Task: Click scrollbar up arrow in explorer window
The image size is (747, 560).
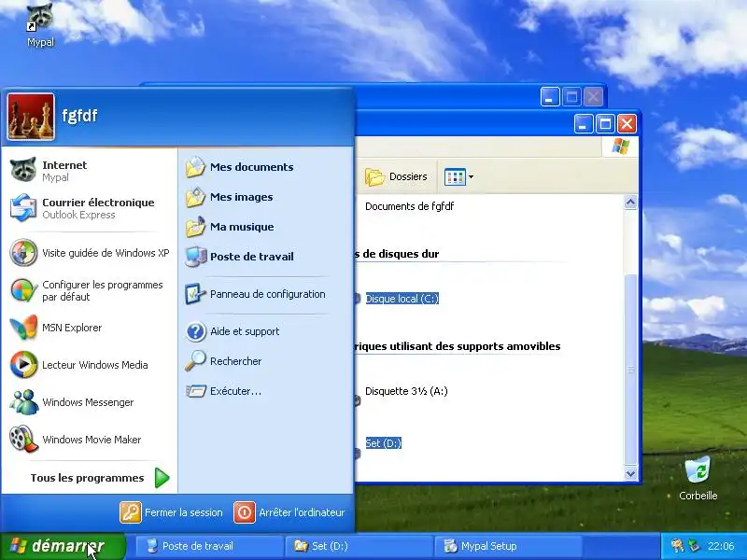Action: 630,203
